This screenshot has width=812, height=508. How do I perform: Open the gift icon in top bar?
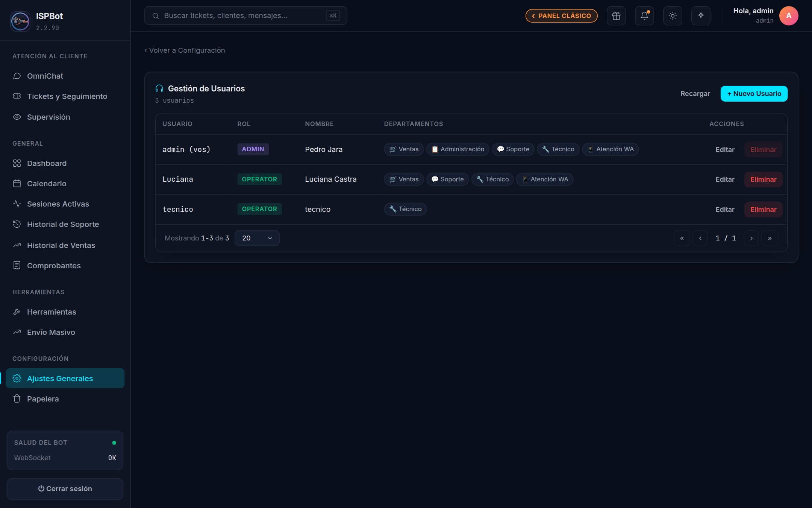coord(616,16)
